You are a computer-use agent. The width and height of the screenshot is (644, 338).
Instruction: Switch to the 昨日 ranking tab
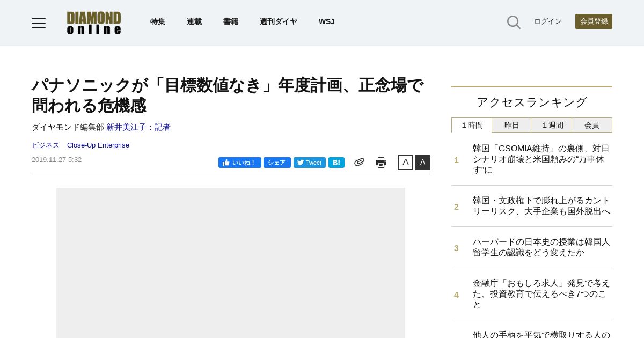[512, 125]
